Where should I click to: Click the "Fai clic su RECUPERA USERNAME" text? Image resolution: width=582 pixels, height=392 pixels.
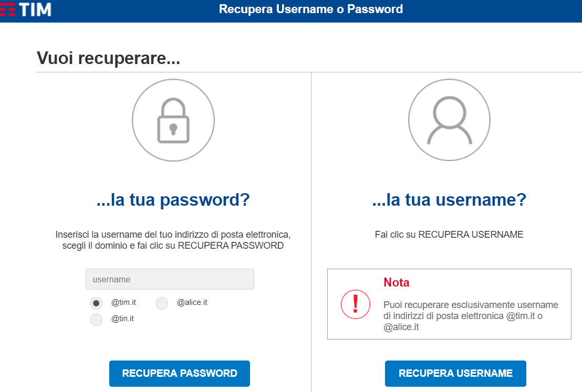pyautogui.click(x=449, y=235)
